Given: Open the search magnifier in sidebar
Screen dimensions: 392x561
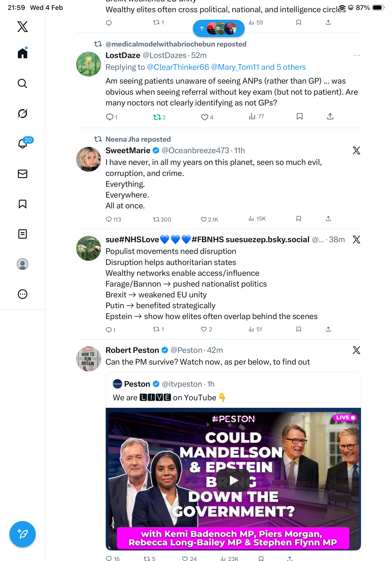Looking at the screenshot, I should (23, 83).
